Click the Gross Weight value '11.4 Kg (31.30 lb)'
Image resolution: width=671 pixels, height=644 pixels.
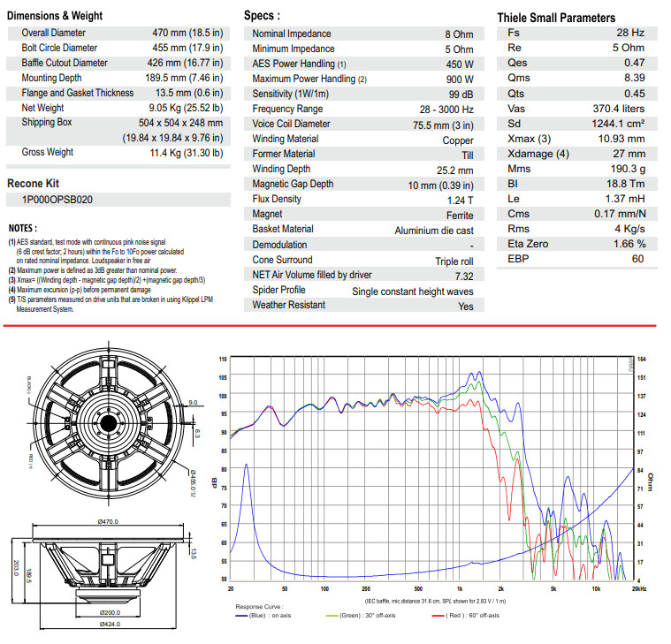coord(187,153)
